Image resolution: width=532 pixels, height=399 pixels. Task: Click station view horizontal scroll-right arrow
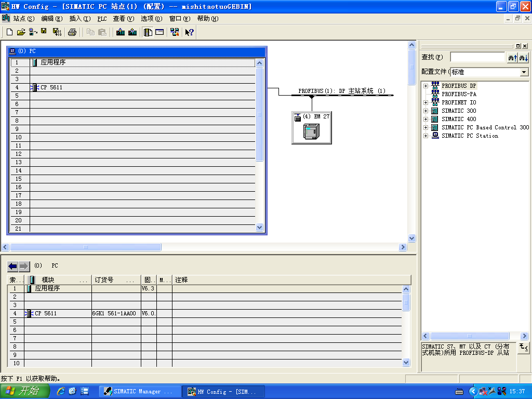[403, 247]
